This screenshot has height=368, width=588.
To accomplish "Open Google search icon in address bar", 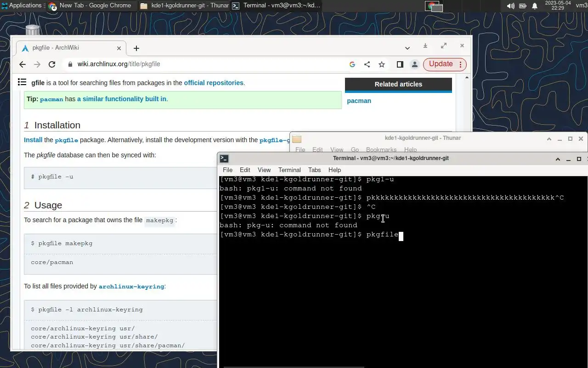I will 352,64.
